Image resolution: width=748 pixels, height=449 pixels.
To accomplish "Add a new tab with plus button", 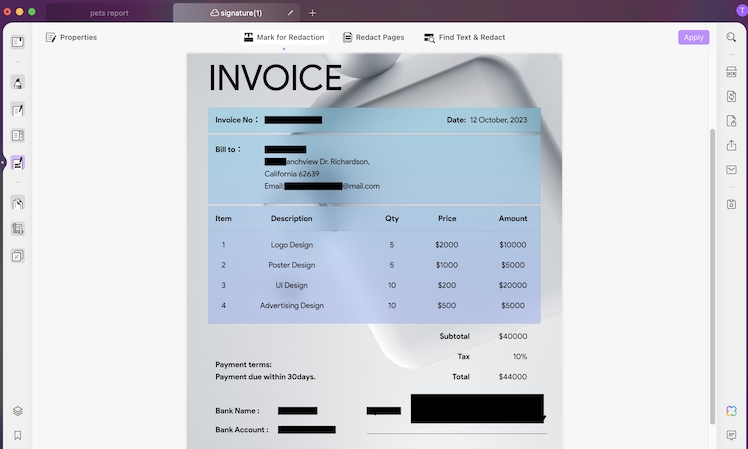I will click(x=312, y=13).
